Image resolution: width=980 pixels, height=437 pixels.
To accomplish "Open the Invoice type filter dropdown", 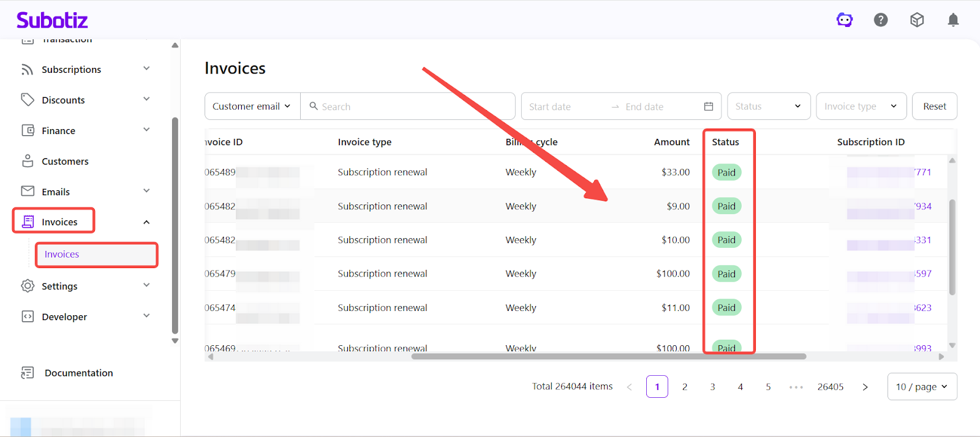I will pos(861,106).
